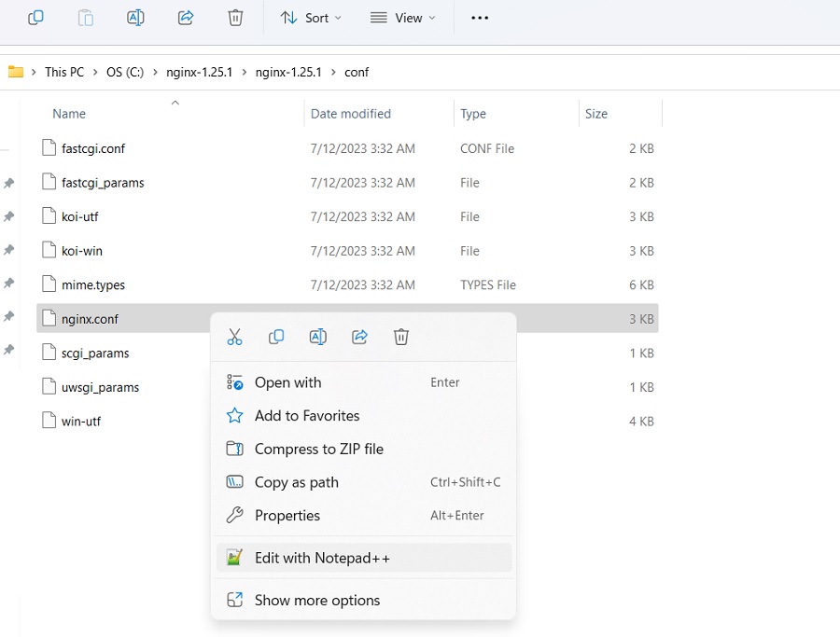
Task: Click the Share icon in the context menu
Action: pos(359,337)
